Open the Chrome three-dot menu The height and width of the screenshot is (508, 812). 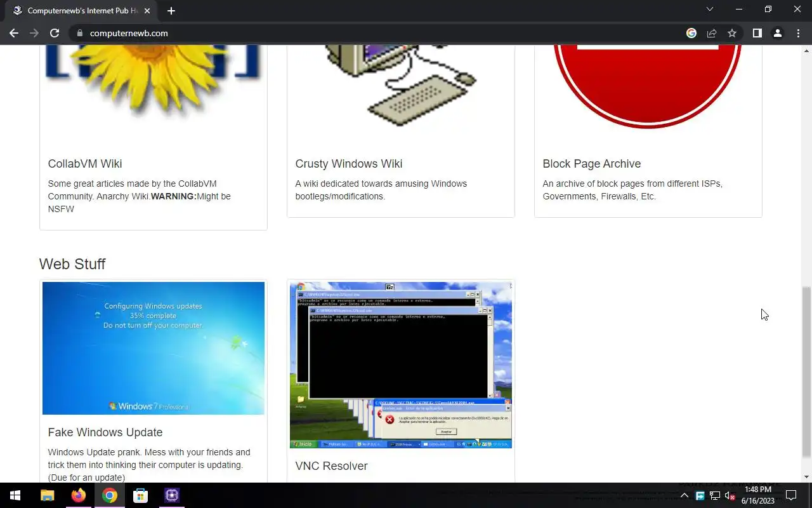coord(798,33)
